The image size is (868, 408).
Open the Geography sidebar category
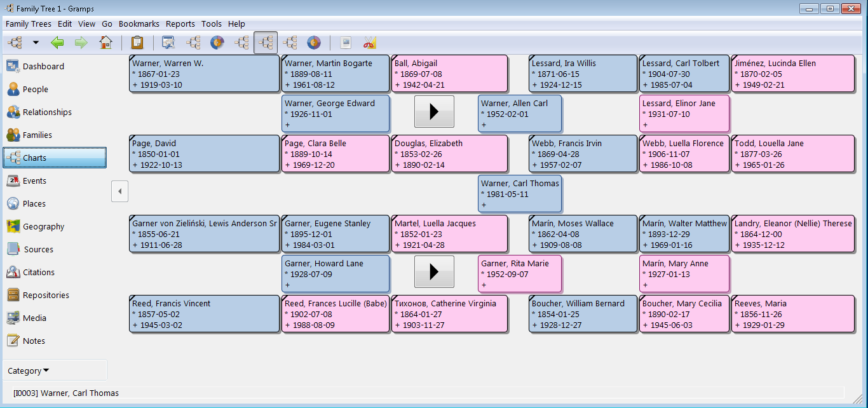pyautogui.click(x=55, y=226)
